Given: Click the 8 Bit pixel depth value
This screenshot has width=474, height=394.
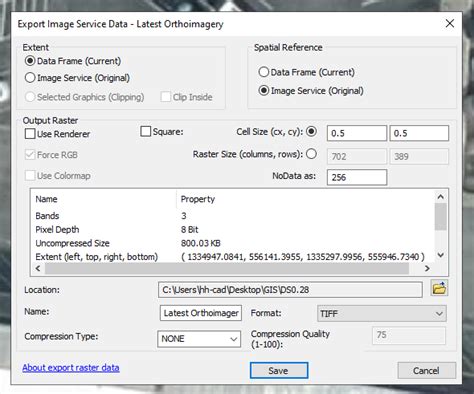Looking at the screenshot, I should point(189,230).
